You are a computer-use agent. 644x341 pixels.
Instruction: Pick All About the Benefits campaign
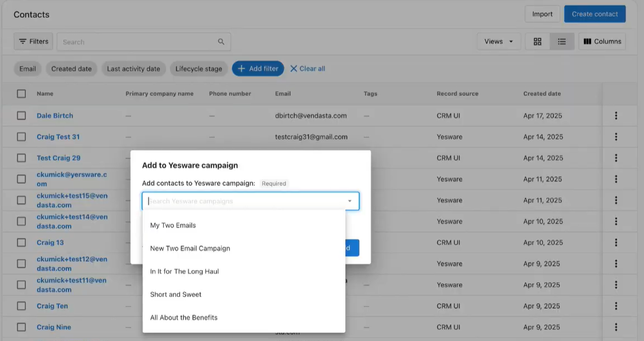(x=244, y=317)
